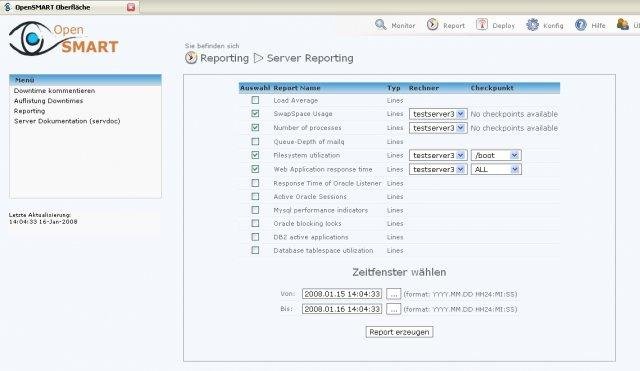Screen dimensions: 640x371
Task: Click the 'Oracle blocking locks' report name
Action: pos(307,224)
